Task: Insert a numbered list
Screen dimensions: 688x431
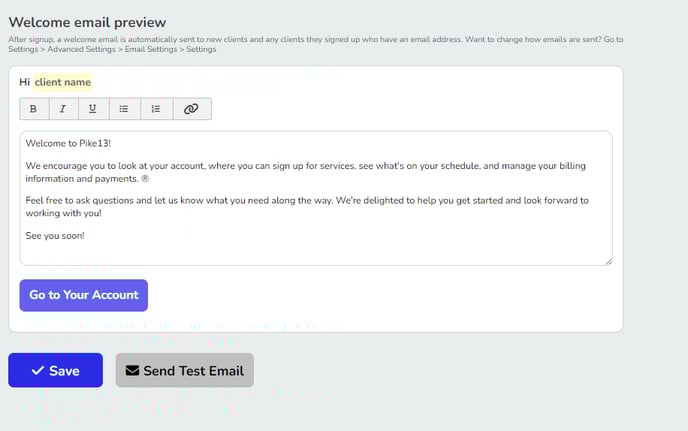Action: (156, 109)
